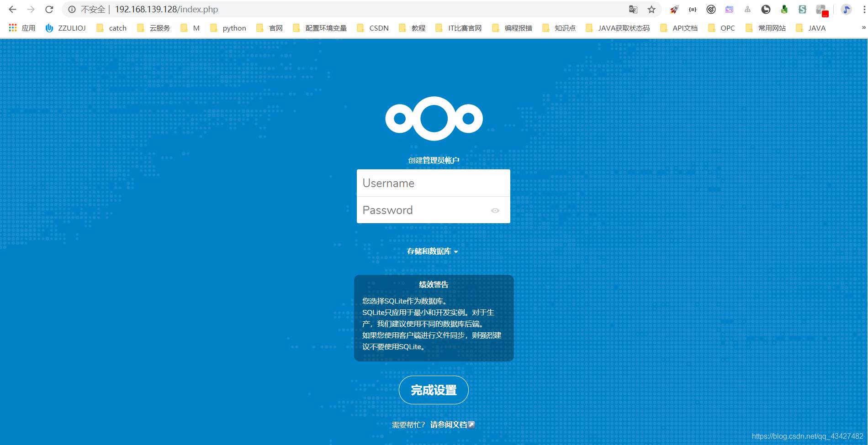Screen dimensions: 868x445
Task: Open the IT比赛官网 bookmark folder
Action: [459, 28]
